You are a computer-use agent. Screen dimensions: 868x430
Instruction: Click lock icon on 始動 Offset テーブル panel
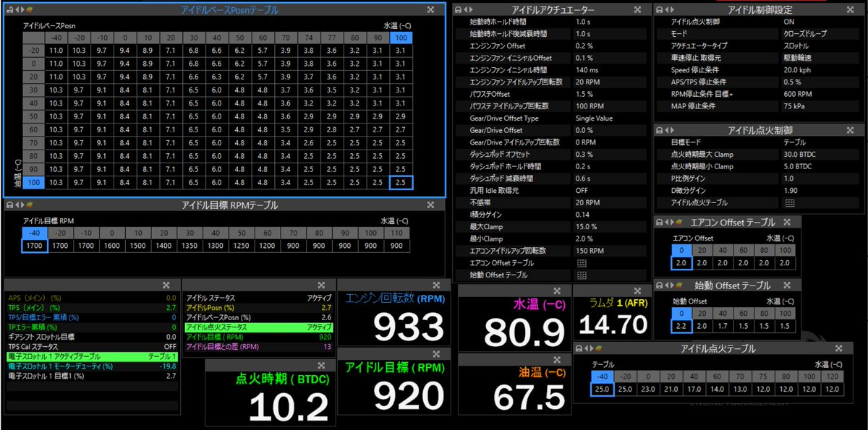[659, 285]
